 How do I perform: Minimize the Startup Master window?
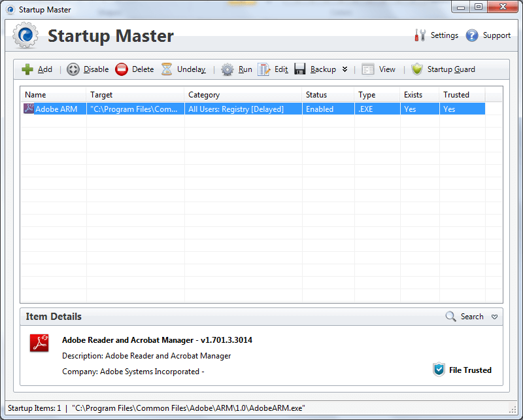point(461,7)
